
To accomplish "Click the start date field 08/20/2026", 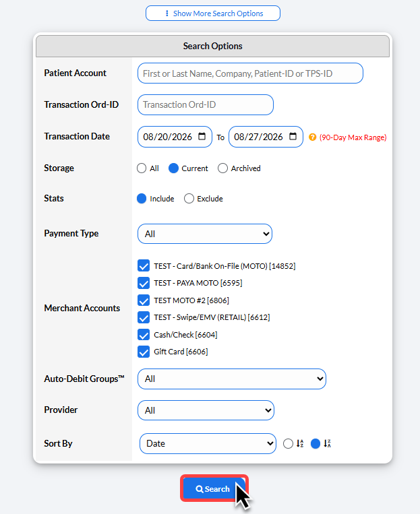I will click(175, 137).
